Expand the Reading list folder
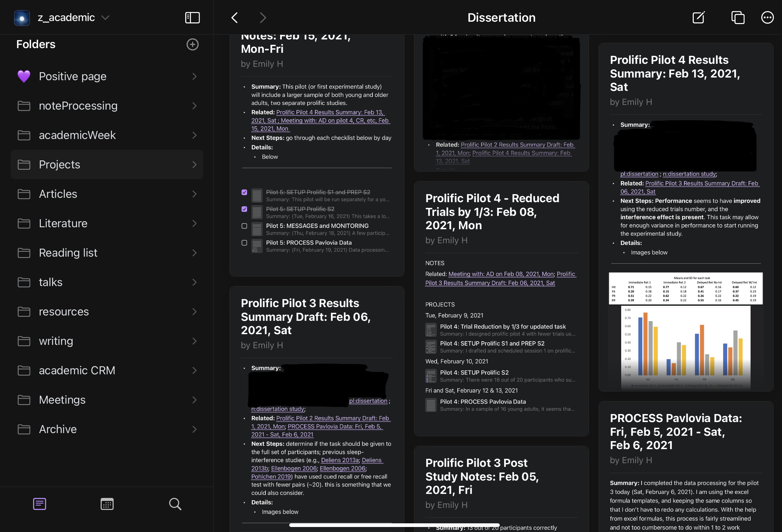782x532 pixels. [x=195, y=253]
